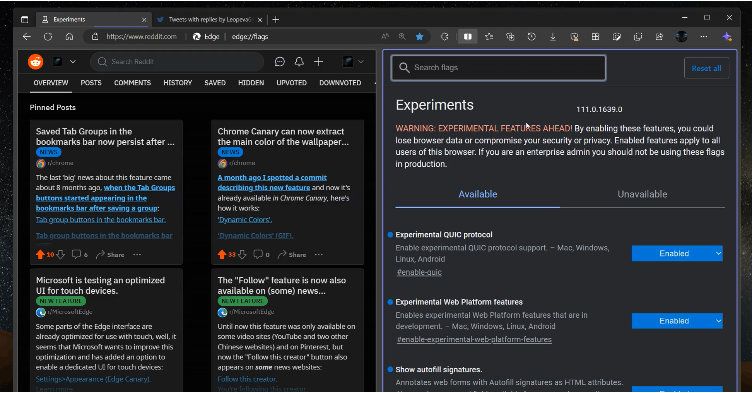
Task: Share the Saved Tab Groups post
Action: tap(110, 255)
